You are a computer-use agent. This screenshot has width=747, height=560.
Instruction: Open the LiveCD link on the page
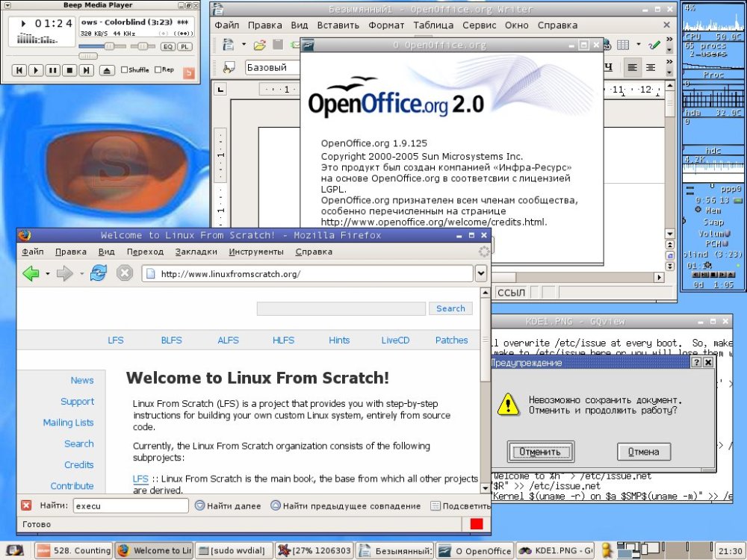click(395, 340)
